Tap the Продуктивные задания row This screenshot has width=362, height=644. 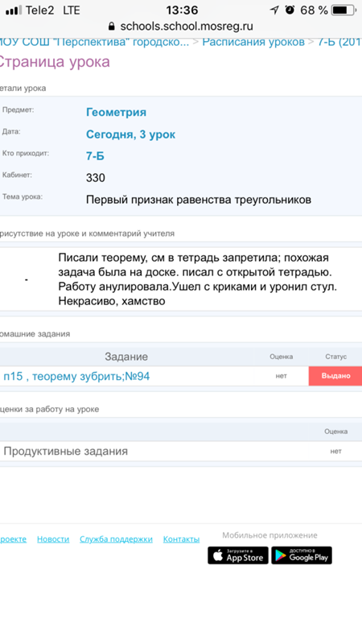pyautogui.click(x=181, y=452)
